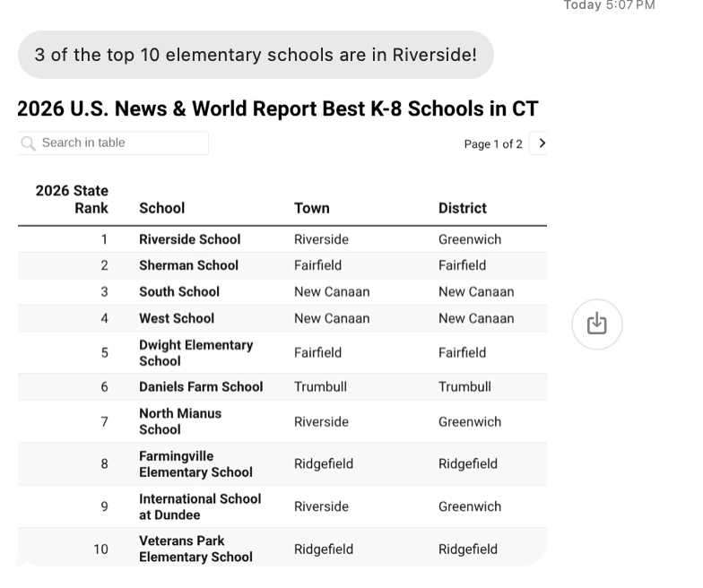Image resolution: width=703 pixels, height=588 pixels.
Task: Sort by Town column header
Action: [x=312, y=208]
